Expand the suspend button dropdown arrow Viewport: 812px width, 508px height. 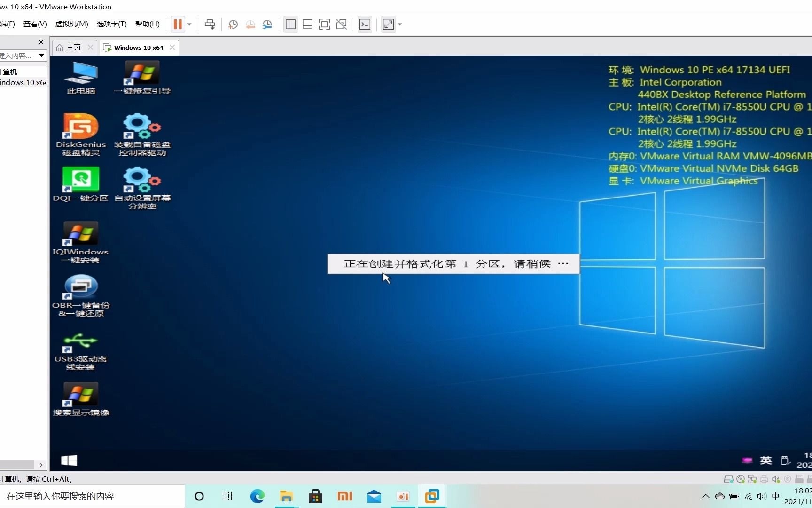tap(189, 24)
